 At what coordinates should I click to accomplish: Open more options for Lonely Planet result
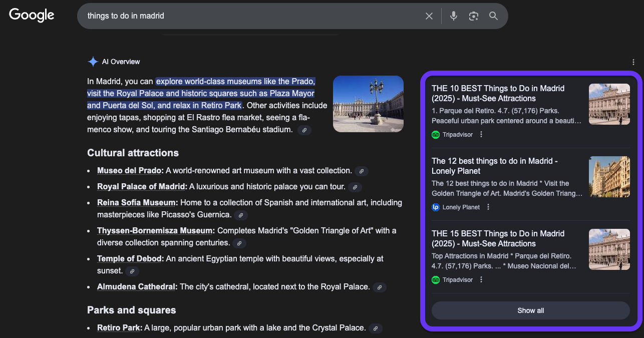[x=488, y=207]
